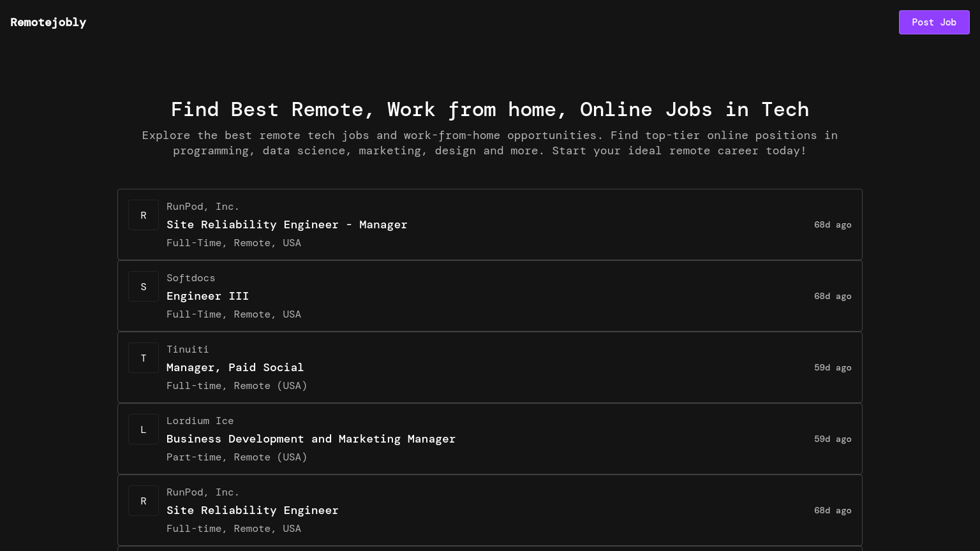Click the Full-Time, Remote, USA text under Engineer III
The width and height of the screenshot is (980, 551).
234,314
